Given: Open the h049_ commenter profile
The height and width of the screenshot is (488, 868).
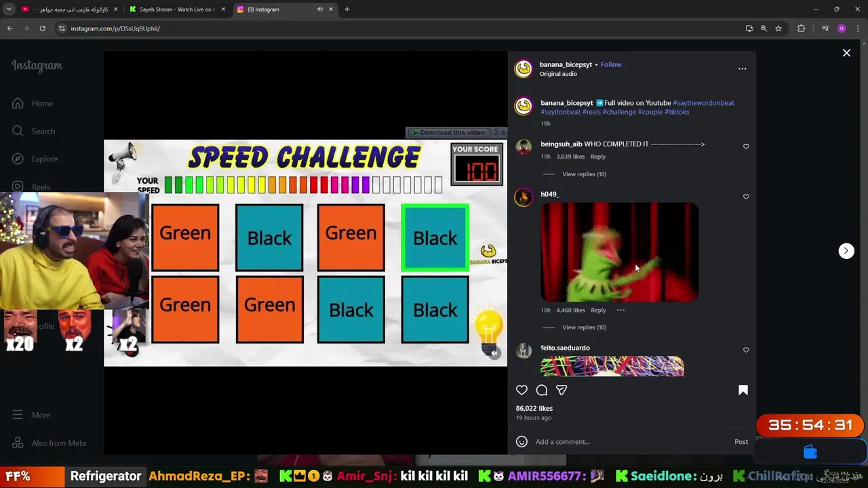Looking at the screenshot, I should [549, 194].
